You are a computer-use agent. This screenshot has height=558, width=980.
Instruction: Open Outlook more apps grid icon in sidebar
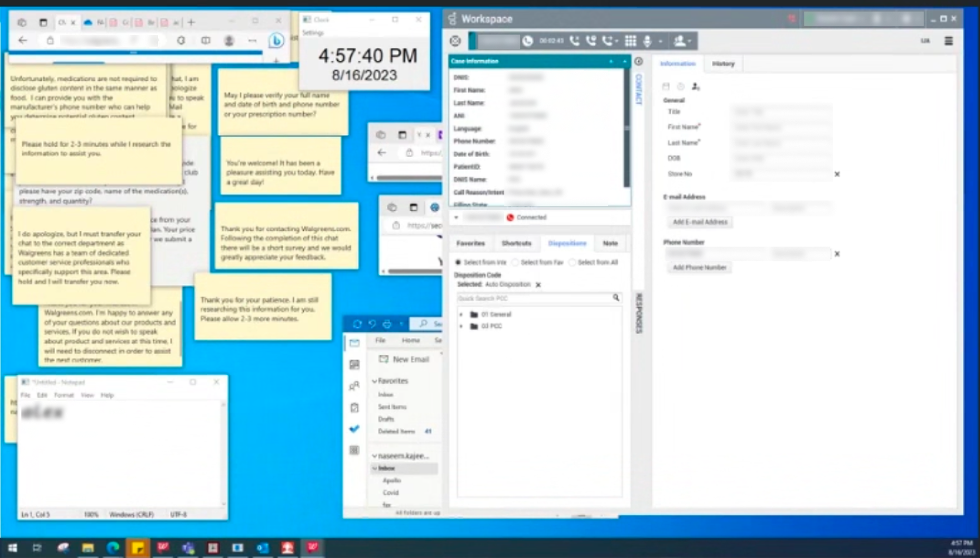click(x=354, y=450)
